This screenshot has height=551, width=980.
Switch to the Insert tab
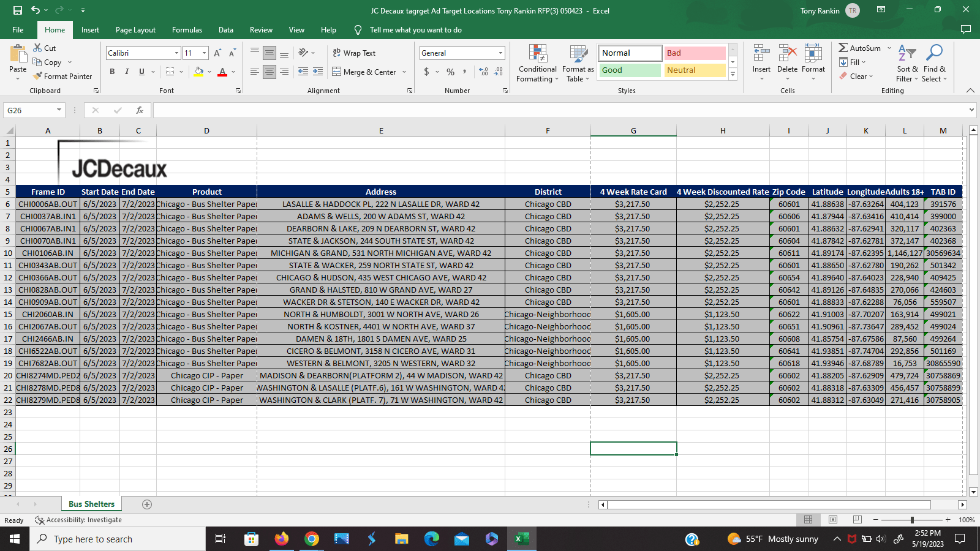[90, 30]
